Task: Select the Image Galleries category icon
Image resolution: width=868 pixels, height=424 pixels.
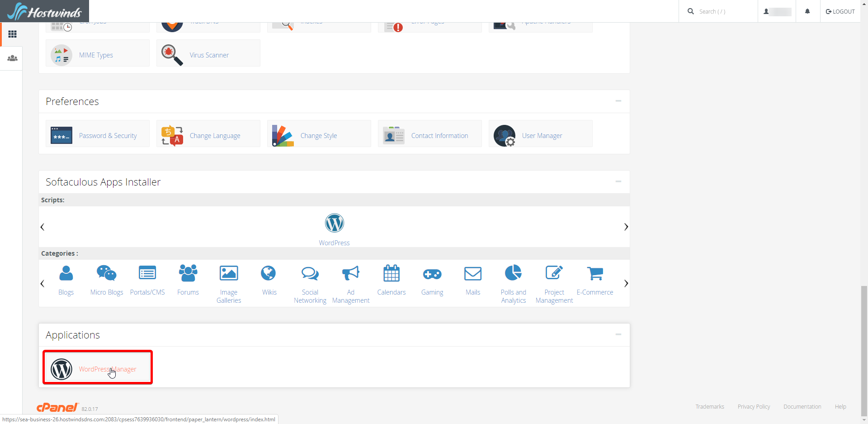Action: coord(229,273)
